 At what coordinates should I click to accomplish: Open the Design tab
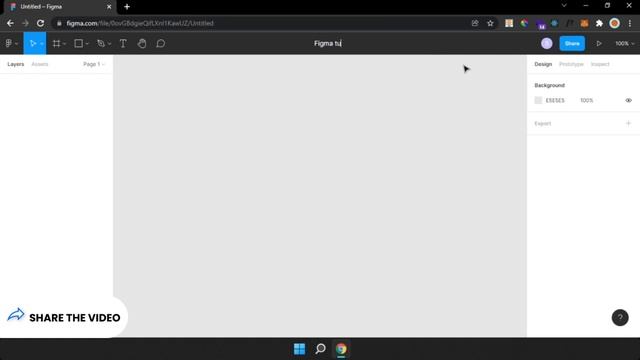pos(543,64)
